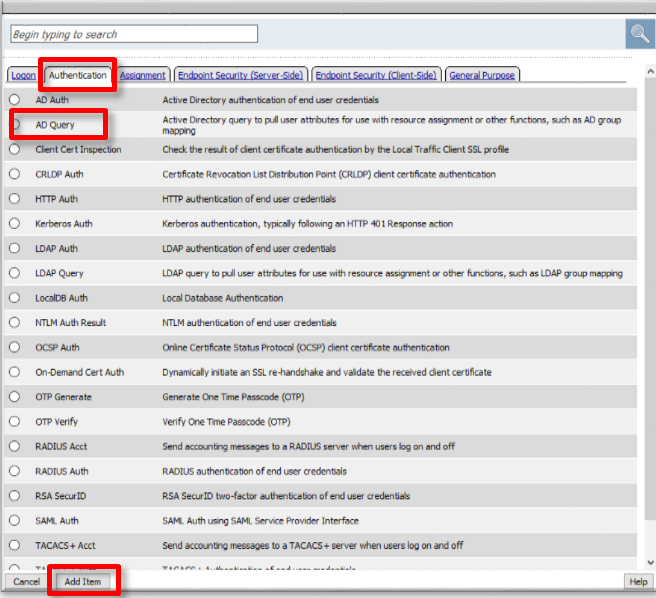Select the AD Auth radio button

(x=15, y=100)
